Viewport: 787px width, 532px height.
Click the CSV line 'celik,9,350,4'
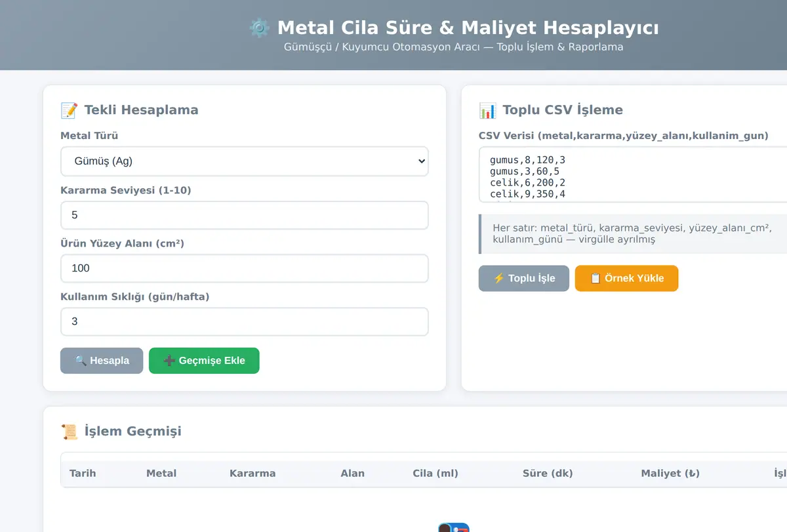pyautogui.click(x=527, y=194)
